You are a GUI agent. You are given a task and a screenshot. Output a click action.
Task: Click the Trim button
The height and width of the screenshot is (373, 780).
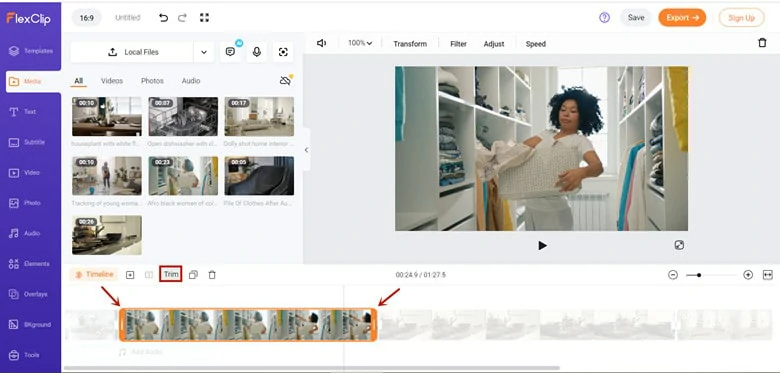[171, 274]
